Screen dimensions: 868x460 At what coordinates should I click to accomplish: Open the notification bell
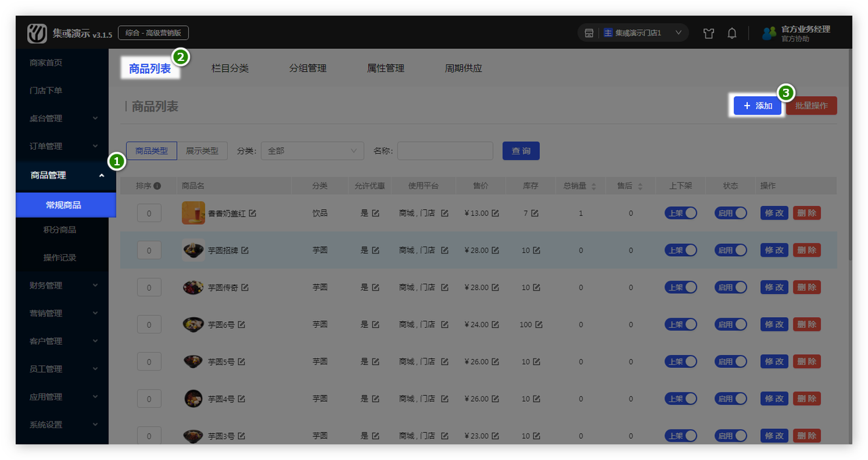[732, 33]
